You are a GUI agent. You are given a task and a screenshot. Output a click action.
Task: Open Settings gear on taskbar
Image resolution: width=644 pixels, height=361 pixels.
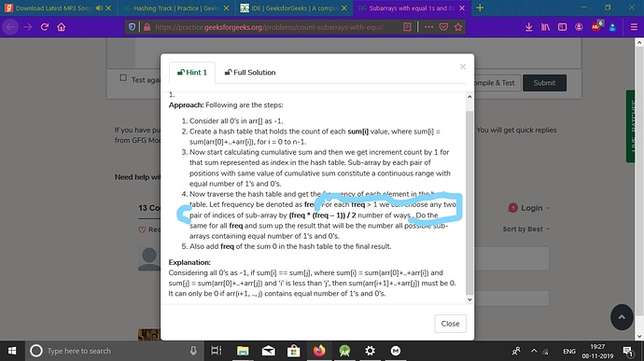pos(370,351)
